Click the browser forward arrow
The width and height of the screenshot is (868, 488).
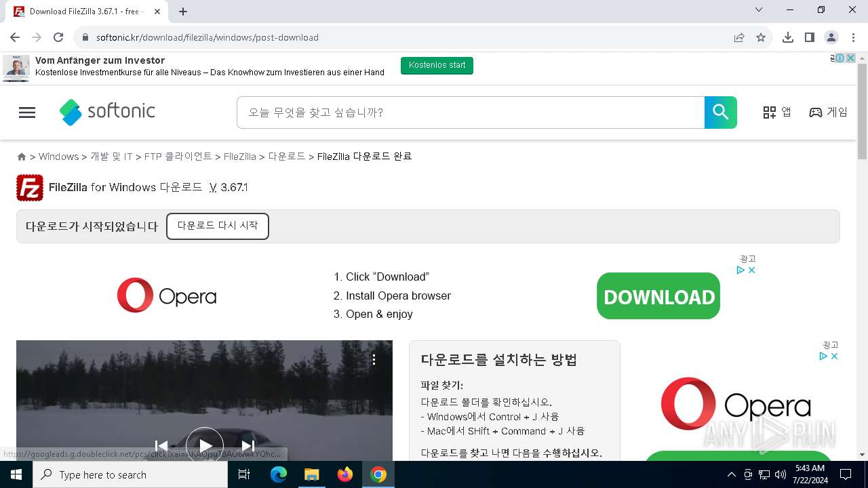pyautogui.click(x=37, y=37)
